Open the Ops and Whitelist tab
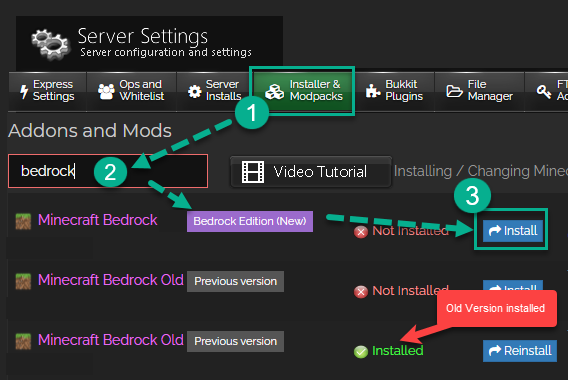568x380 pixels. (131, 91)
